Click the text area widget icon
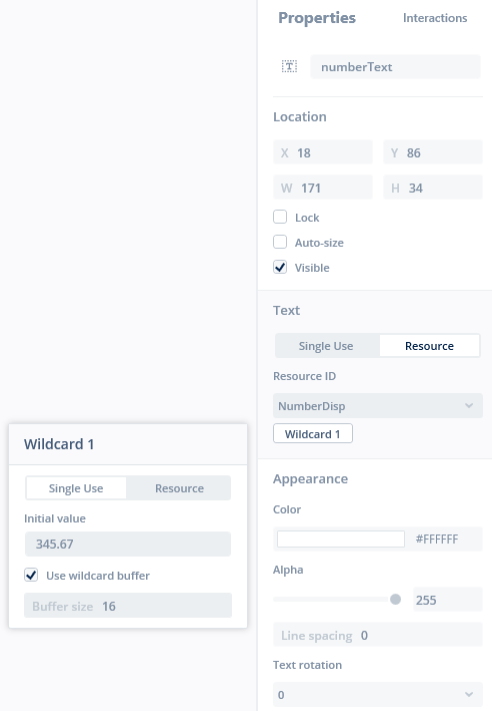 tap(289, 67)
